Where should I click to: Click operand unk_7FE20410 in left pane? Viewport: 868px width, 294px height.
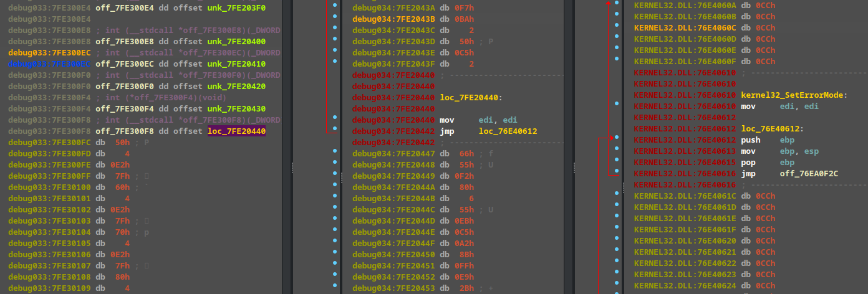(x=236, y=64)
